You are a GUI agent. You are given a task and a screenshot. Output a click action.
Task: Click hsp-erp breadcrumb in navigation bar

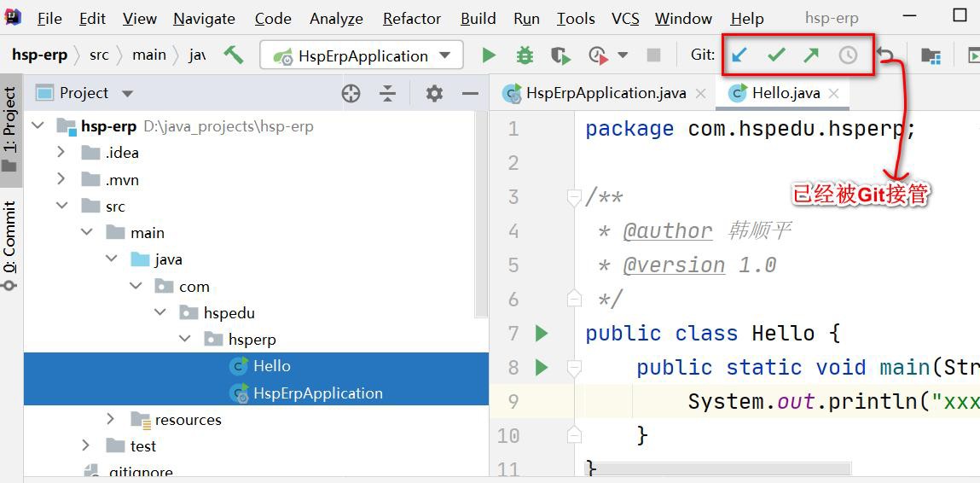(39, 55)
